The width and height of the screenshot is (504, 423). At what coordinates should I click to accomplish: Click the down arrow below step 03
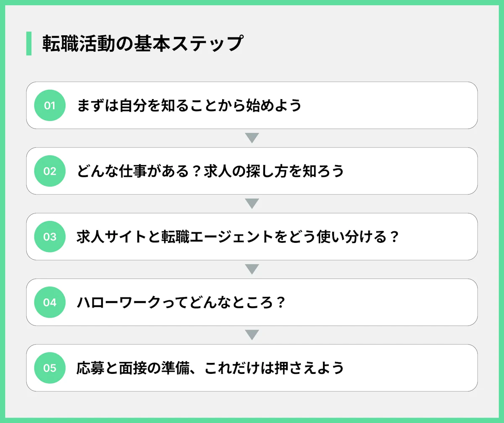point(252,269)
